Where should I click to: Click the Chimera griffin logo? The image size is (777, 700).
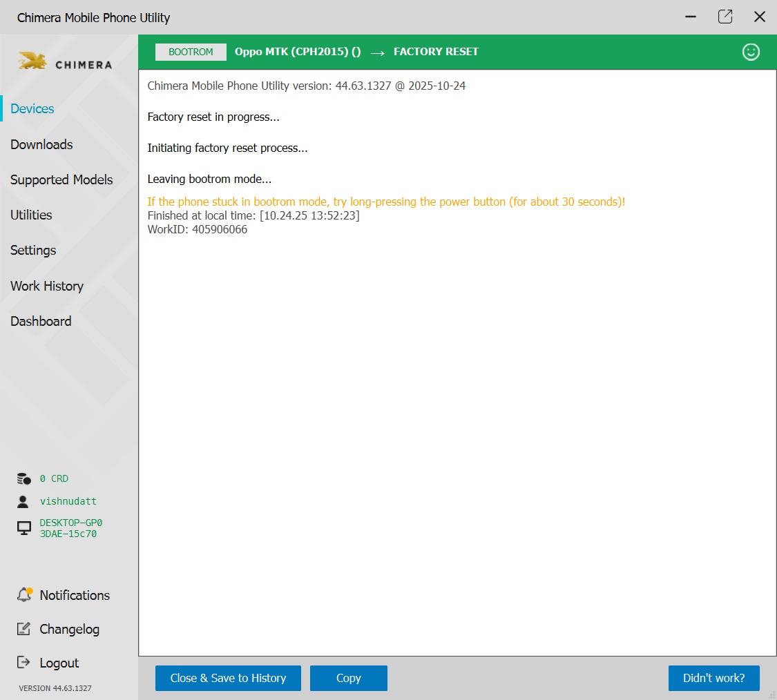32,61
